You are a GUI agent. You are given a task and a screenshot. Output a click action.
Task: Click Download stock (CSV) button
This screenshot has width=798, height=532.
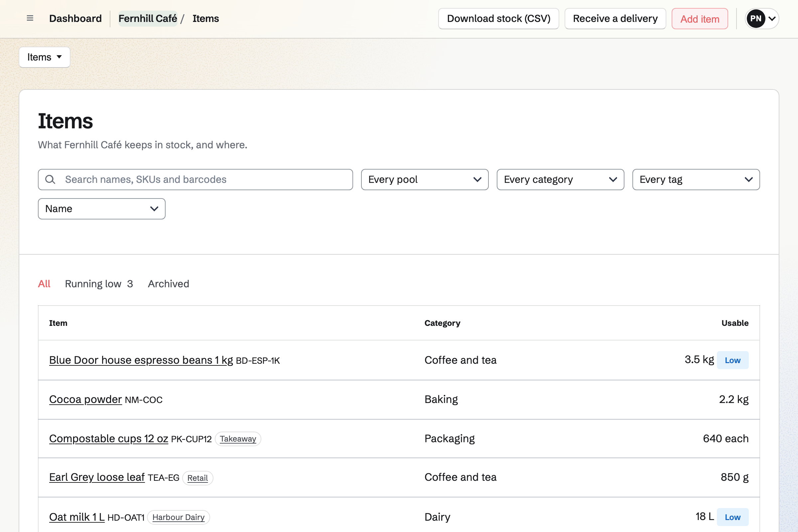click(498, 19)
